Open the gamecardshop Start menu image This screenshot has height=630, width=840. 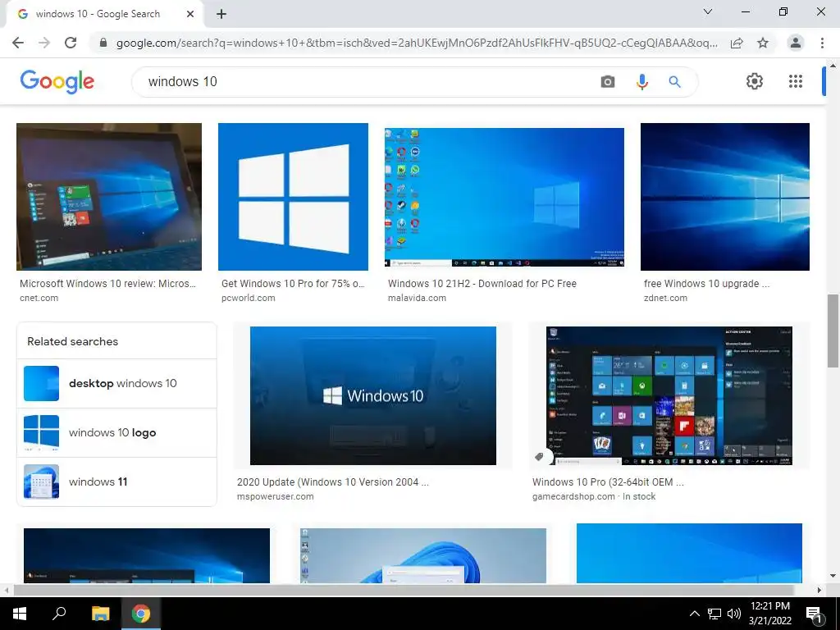(x=669, y=396)
